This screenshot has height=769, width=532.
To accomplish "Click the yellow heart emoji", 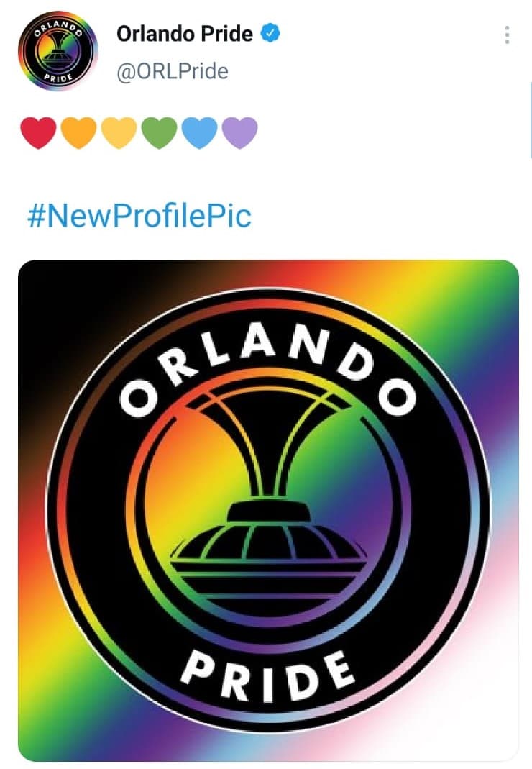I will [x=119, y=132].
